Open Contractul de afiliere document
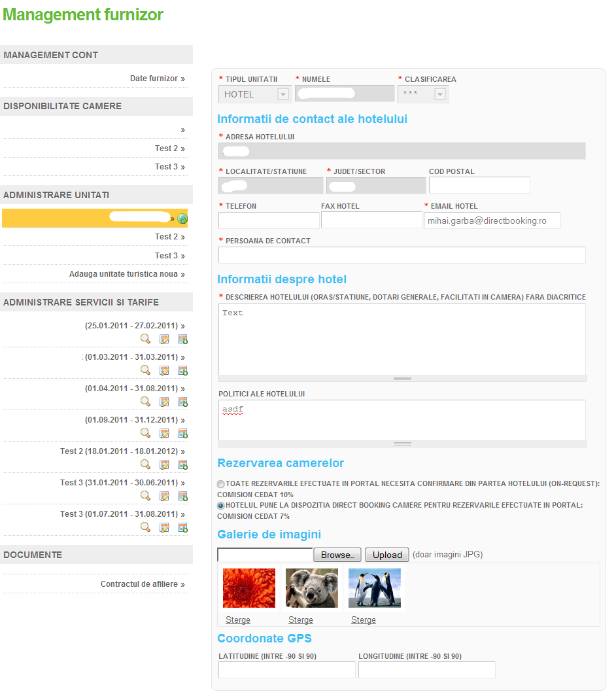The height and width of the screenshot is (698, 616). click(142, 584)
